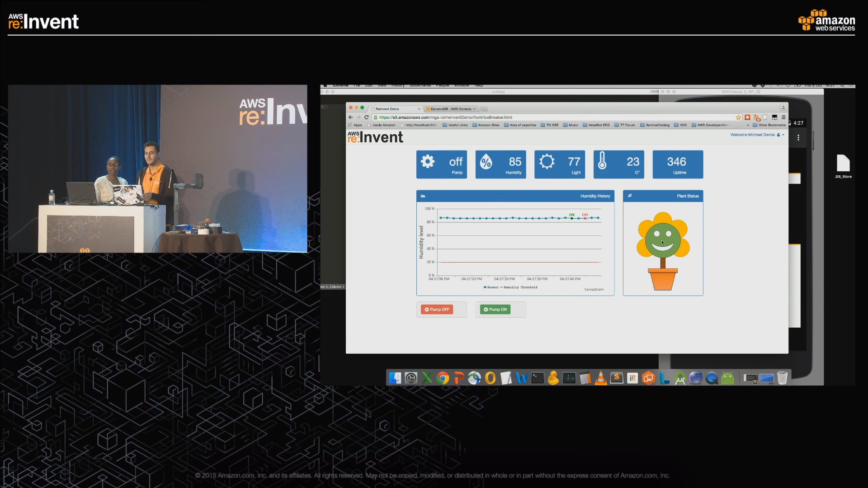The width and height of the screenshot is (868, 488).
Task: Launch Cyberduck from the dock
Action: pyautogui.click(x=553, y=378)
